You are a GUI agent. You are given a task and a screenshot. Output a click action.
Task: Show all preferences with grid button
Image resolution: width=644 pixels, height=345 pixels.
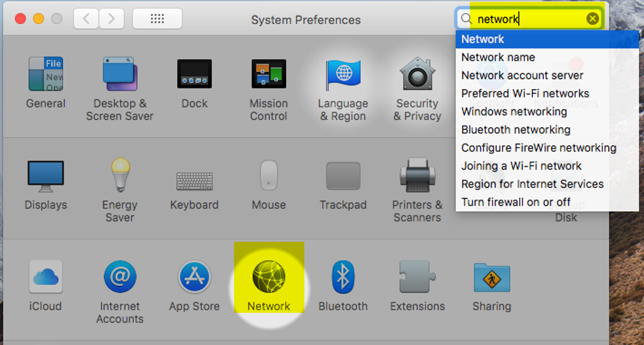pos(157,18)
